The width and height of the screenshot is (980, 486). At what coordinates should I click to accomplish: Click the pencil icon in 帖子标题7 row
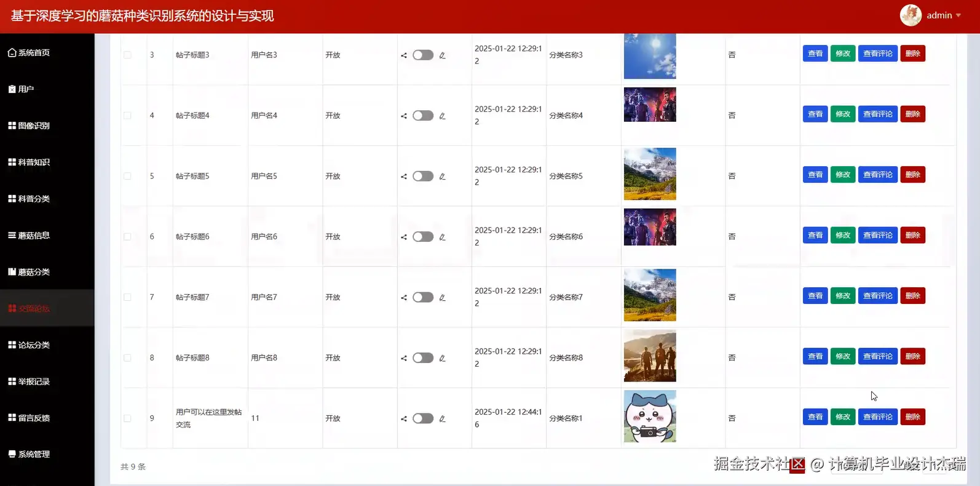442,298
